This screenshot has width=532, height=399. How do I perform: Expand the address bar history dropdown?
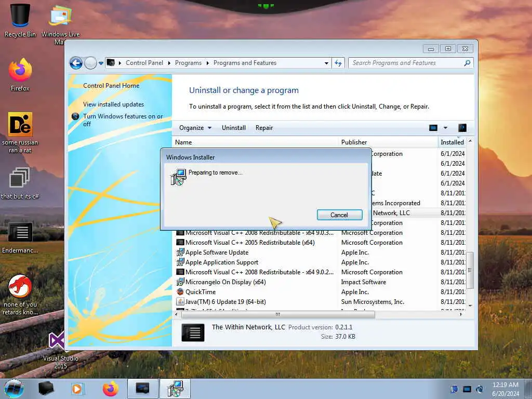click(326, 63)
